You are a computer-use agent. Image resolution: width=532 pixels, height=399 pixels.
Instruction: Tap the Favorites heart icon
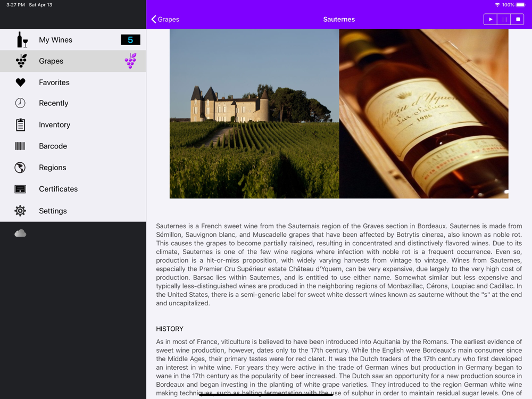(20, 82)
